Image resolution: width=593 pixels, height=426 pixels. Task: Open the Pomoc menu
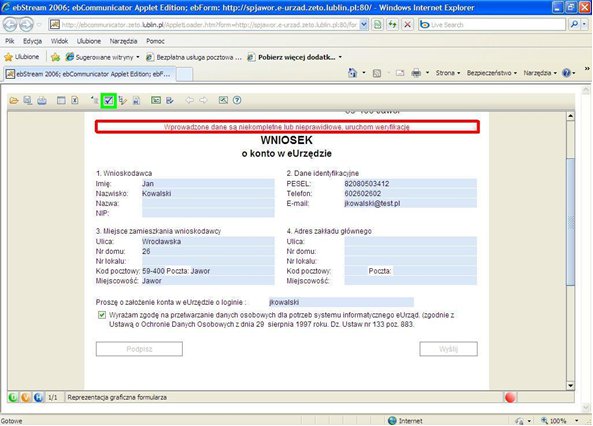(155, 41)
